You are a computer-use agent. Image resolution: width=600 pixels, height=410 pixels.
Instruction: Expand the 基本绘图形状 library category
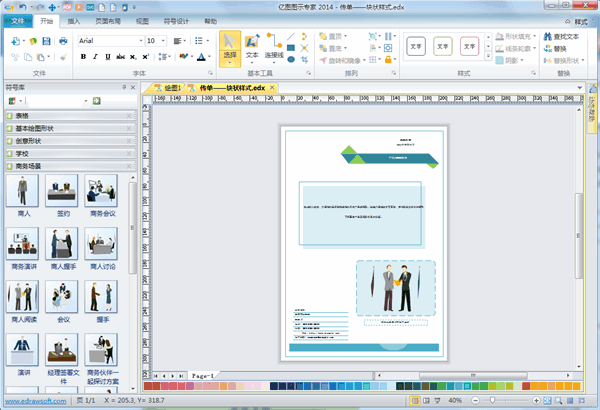(38, 128)
